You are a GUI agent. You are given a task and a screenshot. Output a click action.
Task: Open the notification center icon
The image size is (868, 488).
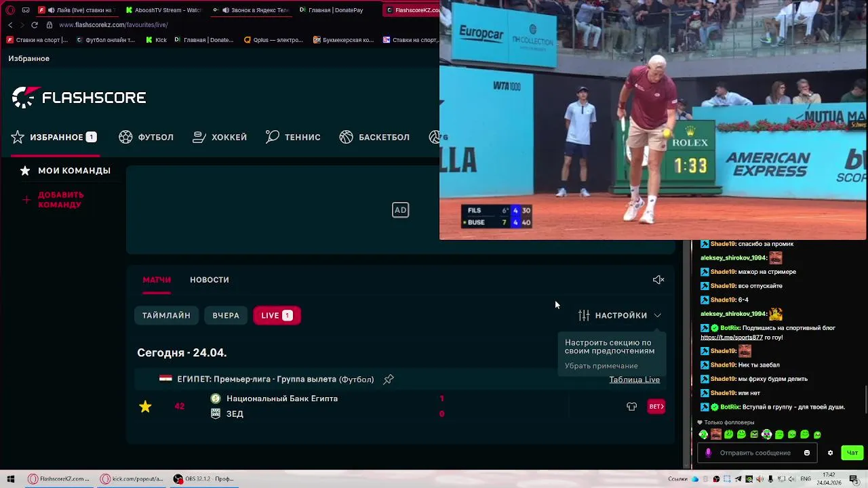pyautogui.click(x=855, y=479)
